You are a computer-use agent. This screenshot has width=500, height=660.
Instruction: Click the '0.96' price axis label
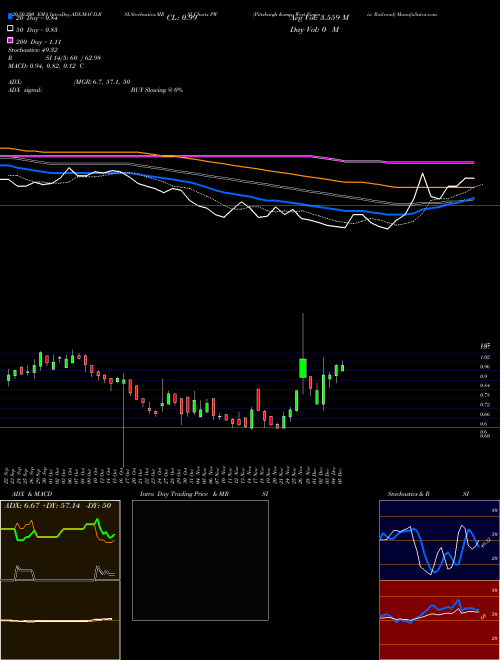[484, 367]
